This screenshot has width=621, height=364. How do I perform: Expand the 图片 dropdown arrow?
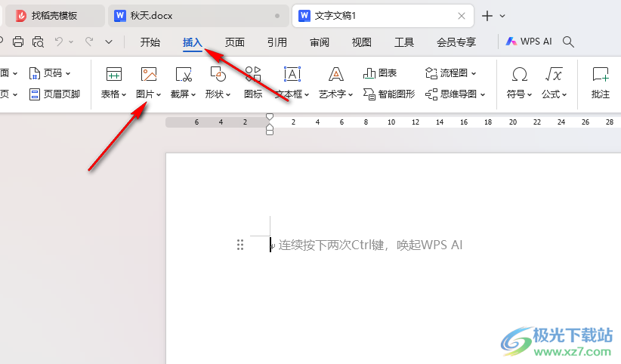coord(159,94)
